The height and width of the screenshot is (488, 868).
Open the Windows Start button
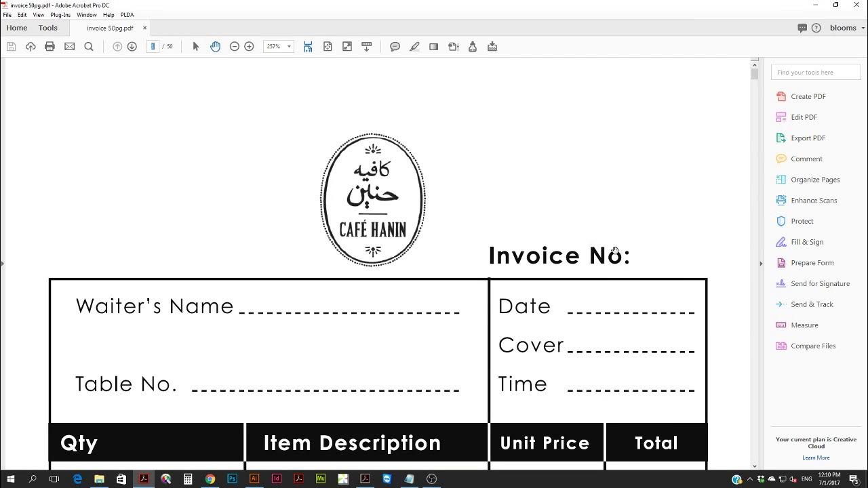(11, 479)
